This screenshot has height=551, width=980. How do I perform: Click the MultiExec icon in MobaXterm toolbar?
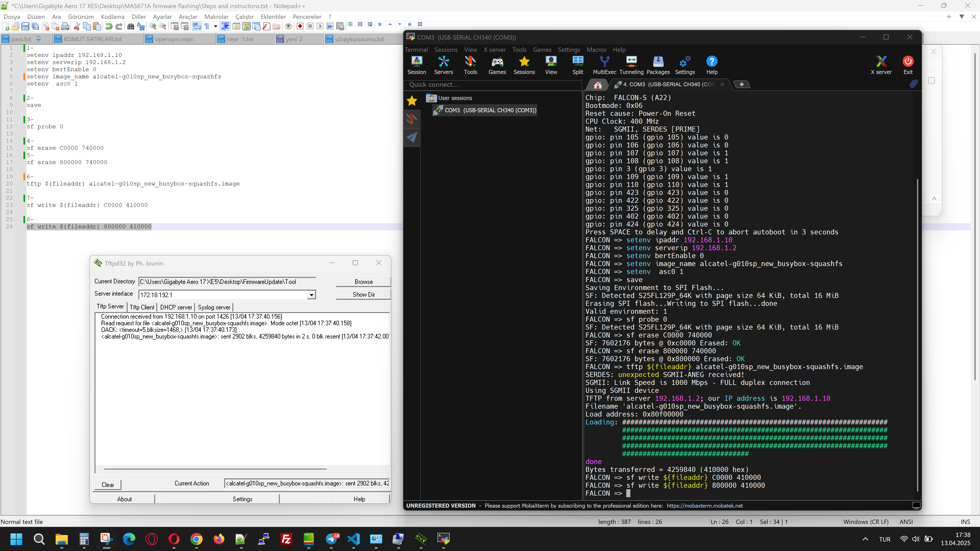[x=605, y=65]
